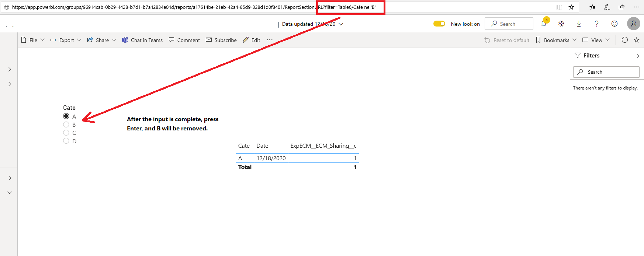This screenshot has width=644, height=256.
Task: Open the settings gear icon
Action: pyautogui.click(x=561, y=24)
